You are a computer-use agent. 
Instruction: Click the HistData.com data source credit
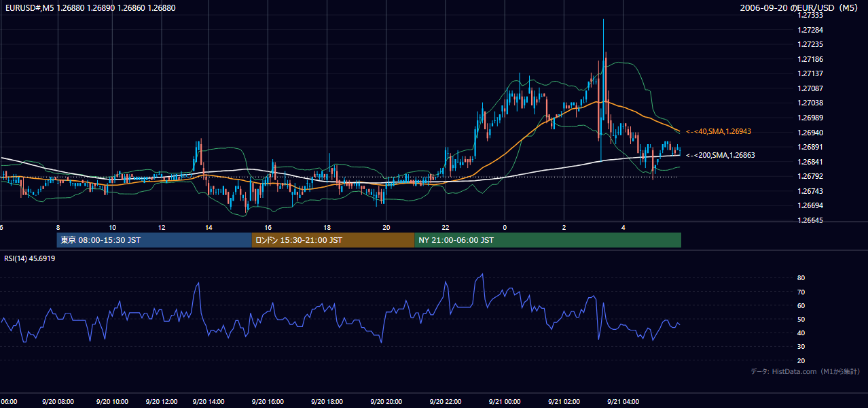[806, 371]
